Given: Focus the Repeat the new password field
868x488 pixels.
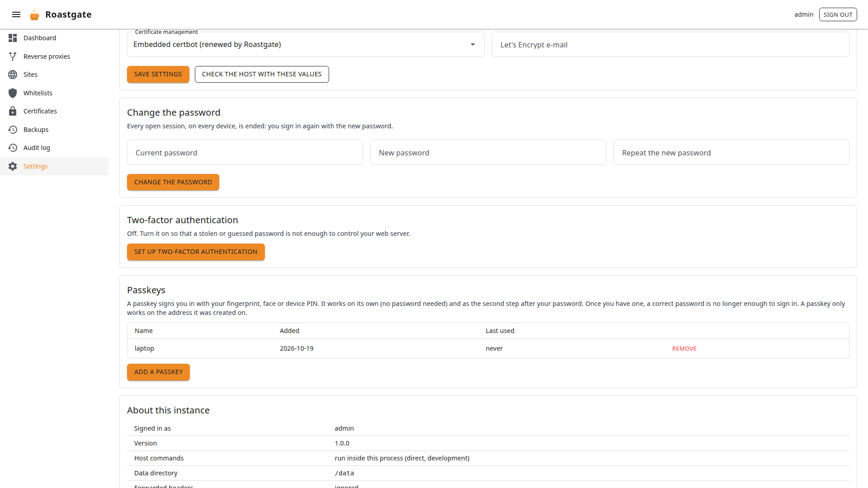Looking at the screenshot, I should 731,152.
